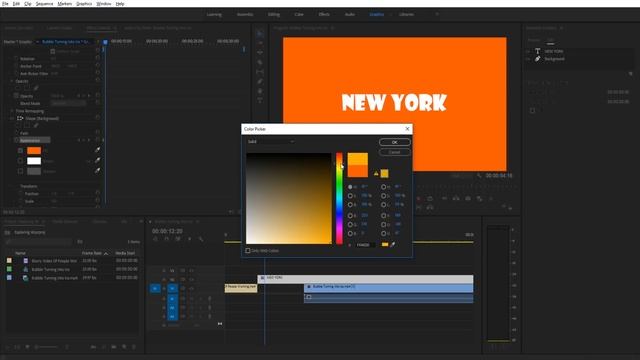Click the original orange color preview swatch
The image size is (640, 360).
coord(358,171)
